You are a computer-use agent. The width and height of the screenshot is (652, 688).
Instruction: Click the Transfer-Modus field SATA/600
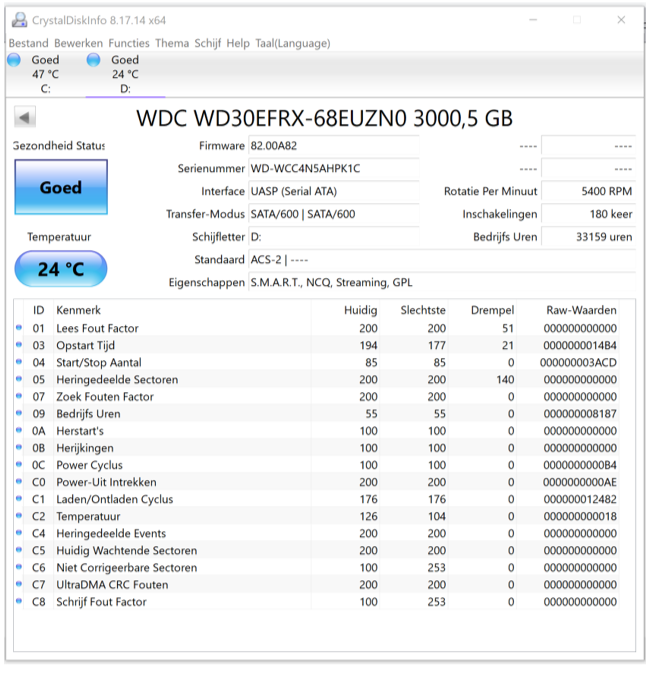coord(333,214)
